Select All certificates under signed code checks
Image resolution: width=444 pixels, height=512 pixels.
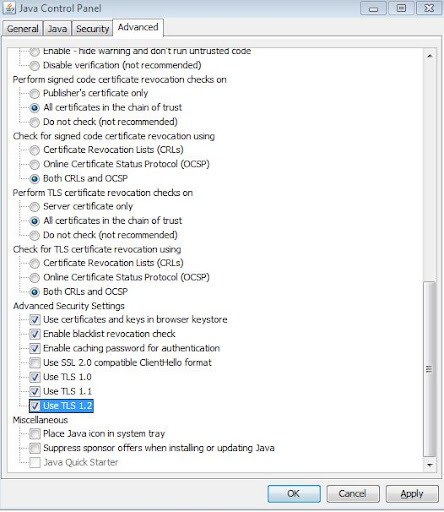point(34,108)
